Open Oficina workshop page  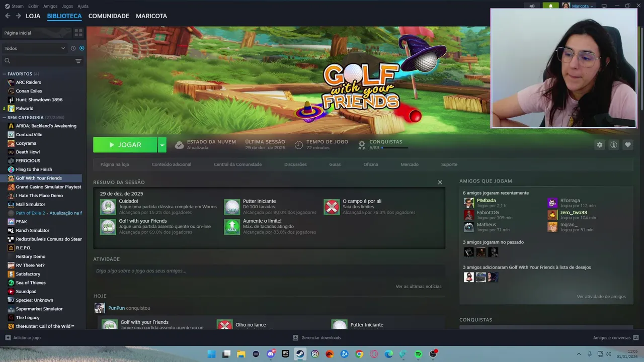pos(371,164)
